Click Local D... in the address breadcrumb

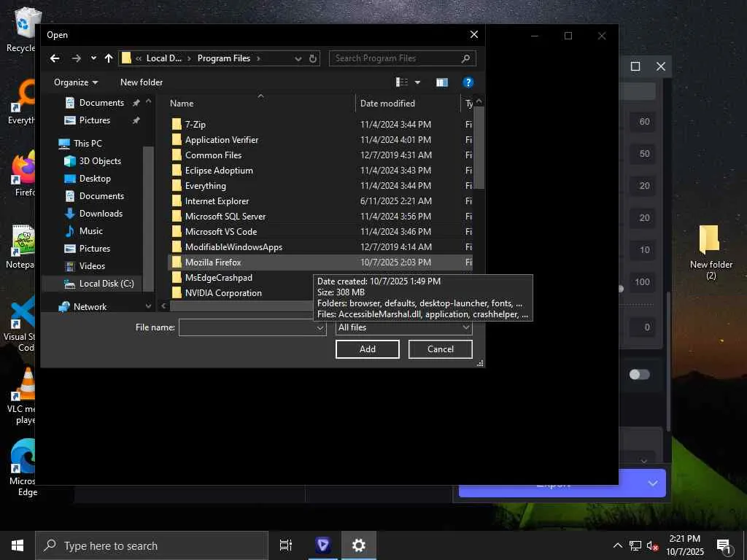point(163,58)
